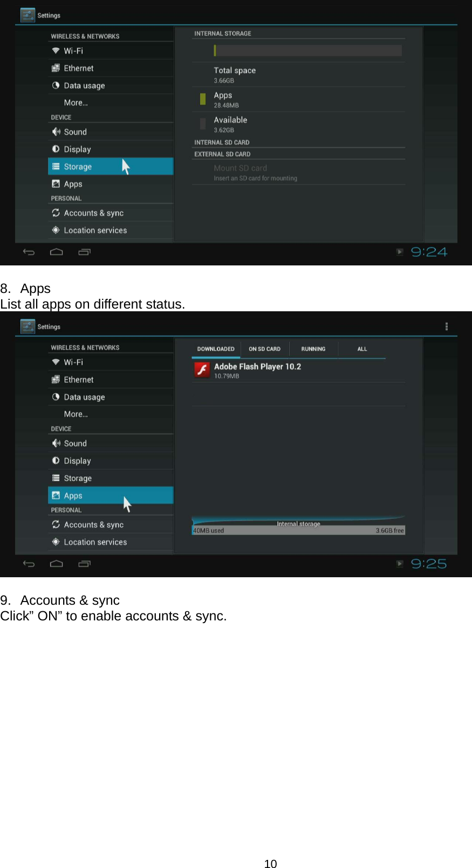
Task: Open Adobe Flash Player 10.2 app entry
Action: coord(298,371)
